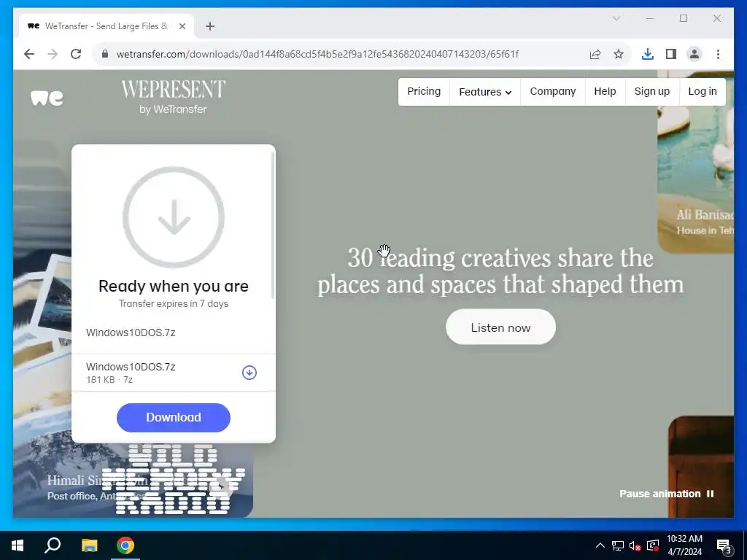
Task: Click the WEPRESENT by WeTransfer logo
Action: (173, 97)
